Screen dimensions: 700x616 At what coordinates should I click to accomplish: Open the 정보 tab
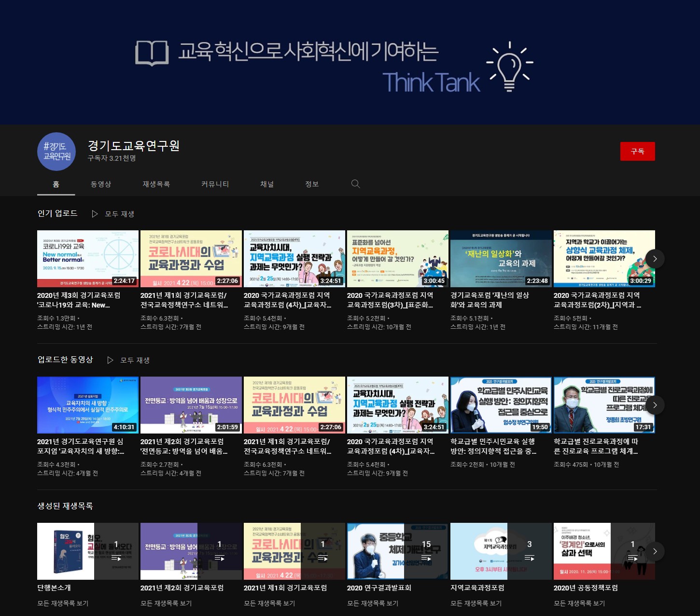click(312, 184)
